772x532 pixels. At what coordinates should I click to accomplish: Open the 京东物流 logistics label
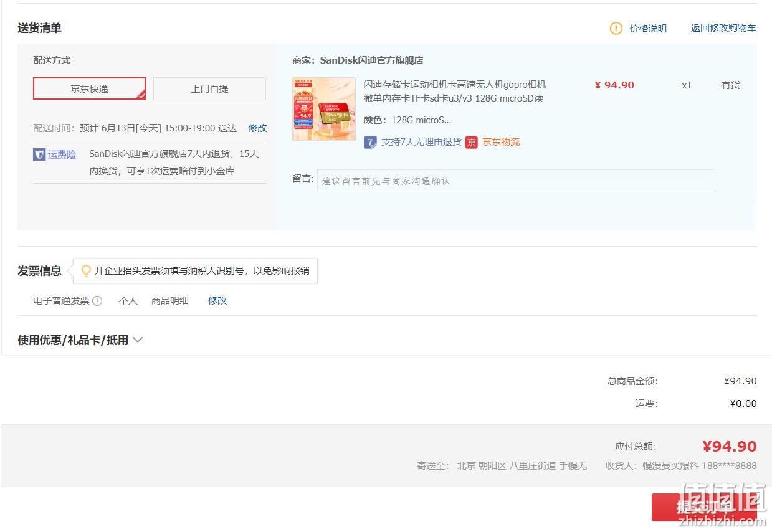(501, 142)
